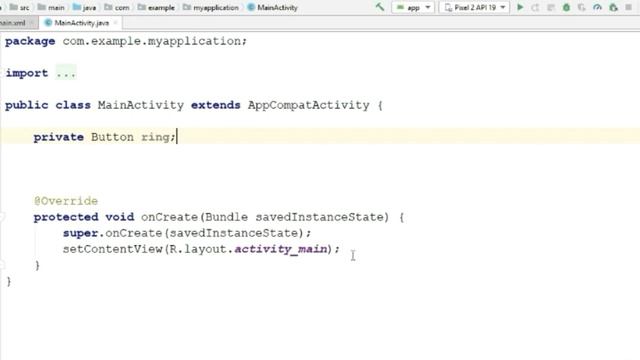Open the Profiler gauge icon
The height and width of the screenshot is (360, 640).
(x=597, y=7)
